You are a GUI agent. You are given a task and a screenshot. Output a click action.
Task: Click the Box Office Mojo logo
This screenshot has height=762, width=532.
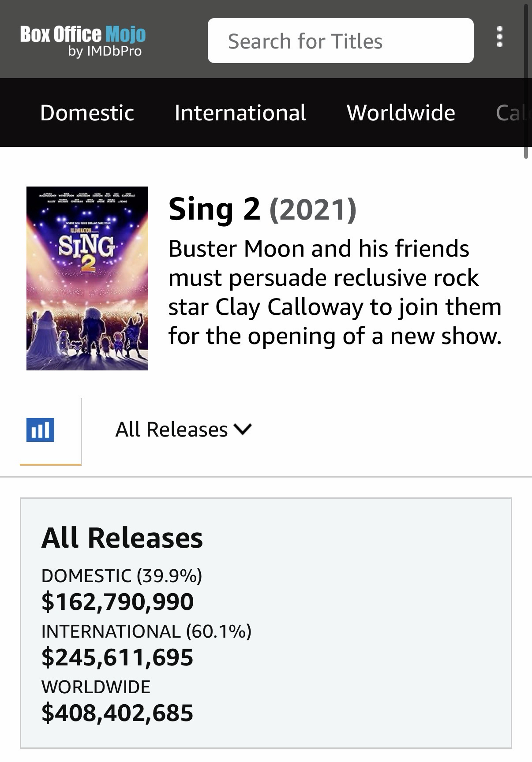[x=83, y=34]
